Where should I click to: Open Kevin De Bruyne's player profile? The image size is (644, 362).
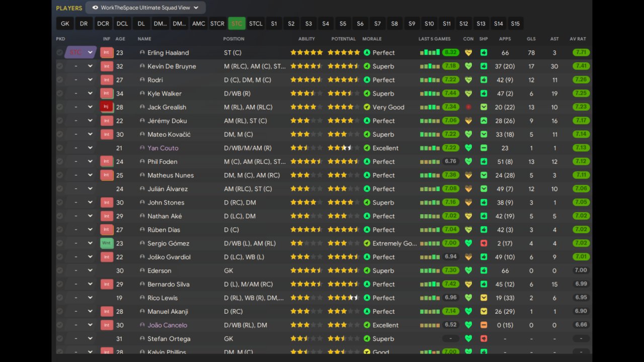click(x=172, y=66)
